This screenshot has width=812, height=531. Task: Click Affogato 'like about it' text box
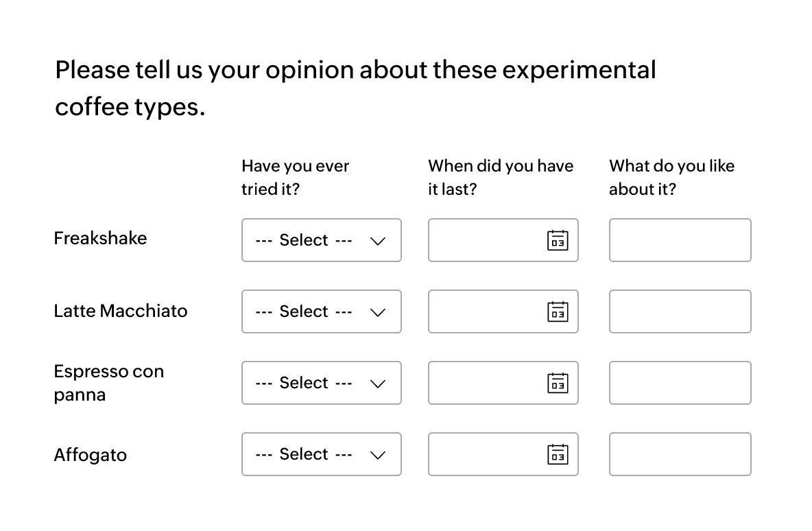click(680, 454)
